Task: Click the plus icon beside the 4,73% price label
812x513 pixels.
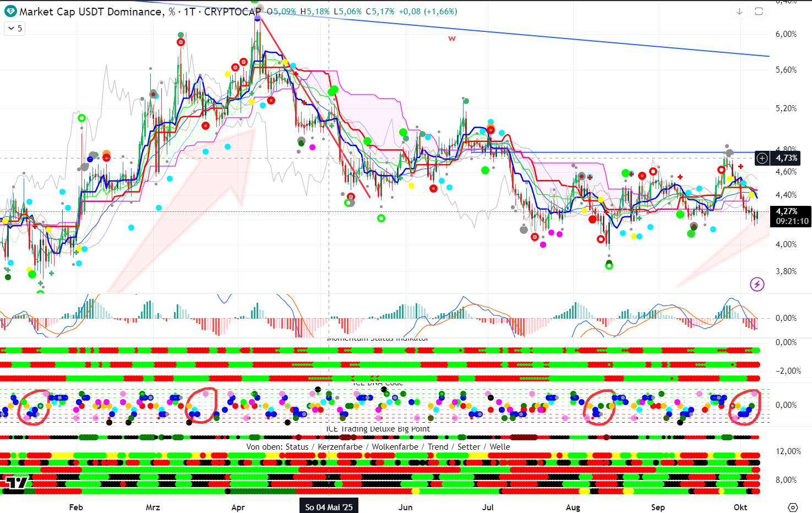Action: tap(762, 159)
